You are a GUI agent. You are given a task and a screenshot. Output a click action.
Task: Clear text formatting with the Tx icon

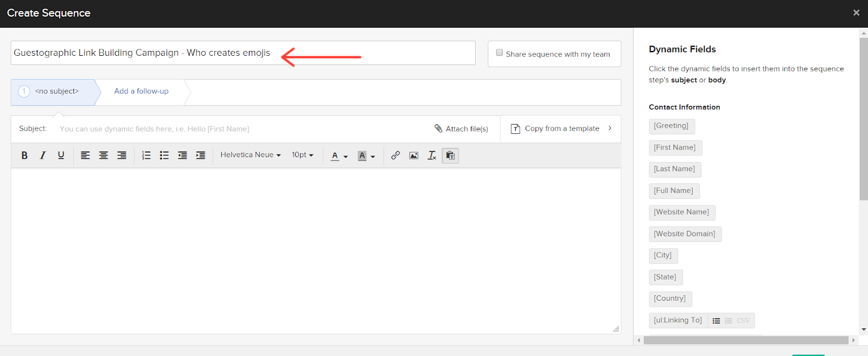[432, 156]
